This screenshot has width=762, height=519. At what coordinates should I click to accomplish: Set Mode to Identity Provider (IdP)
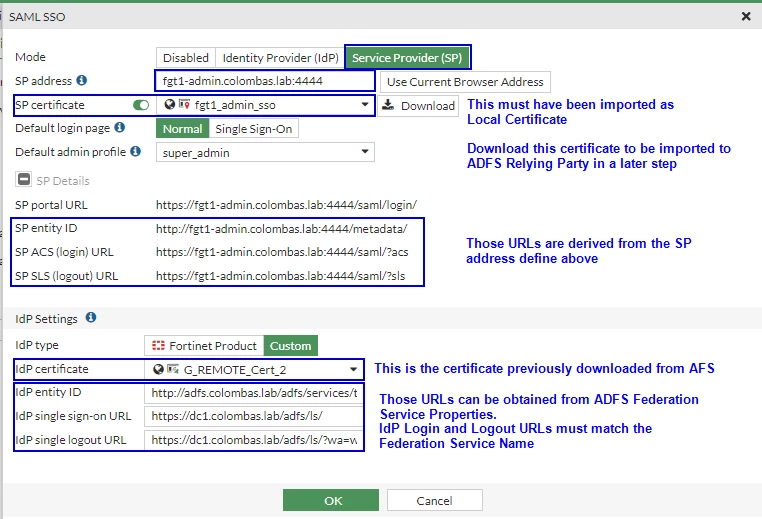(x=280, y=58)
